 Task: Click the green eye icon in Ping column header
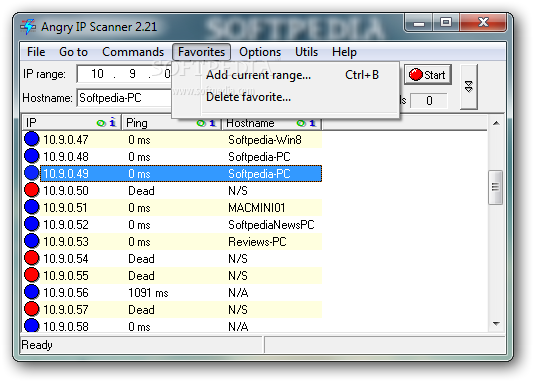(x=201, y=123)
